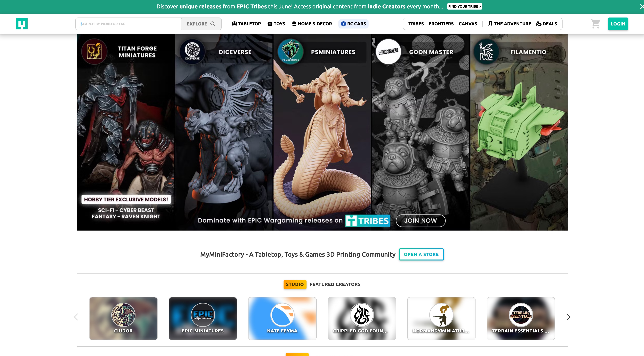This screenshot has width=644, height=356.
Task: Open the Nate Feyma creator card
Action: tap(282, 318)
